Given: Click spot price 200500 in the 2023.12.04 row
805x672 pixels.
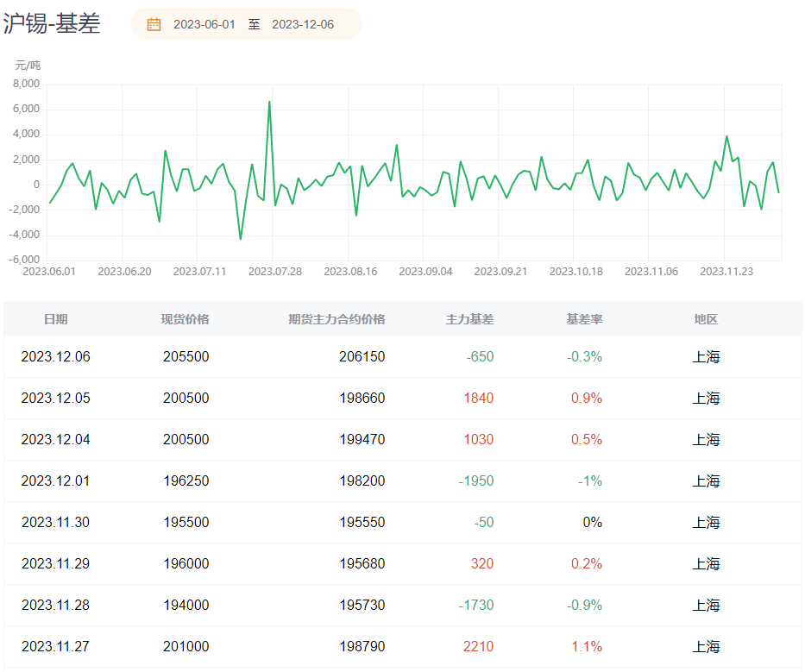Looking at the screenshot, I should click(186, 440).
